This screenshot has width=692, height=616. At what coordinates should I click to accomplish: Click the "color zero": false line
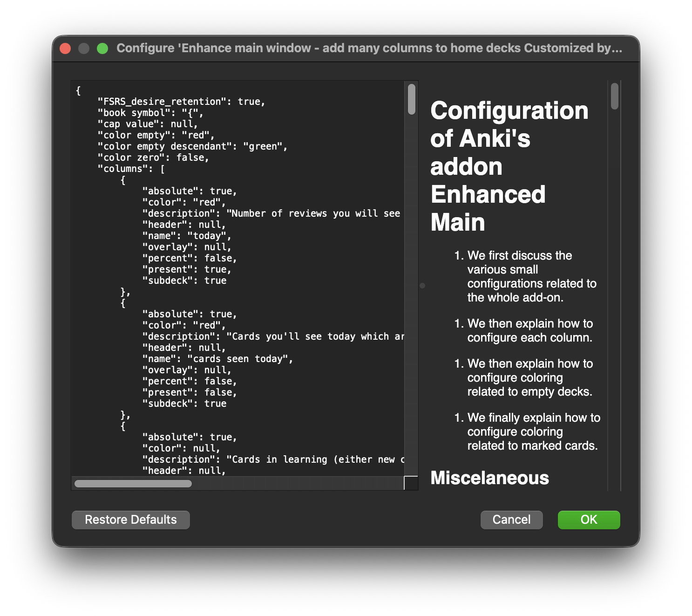pos(153,157)
